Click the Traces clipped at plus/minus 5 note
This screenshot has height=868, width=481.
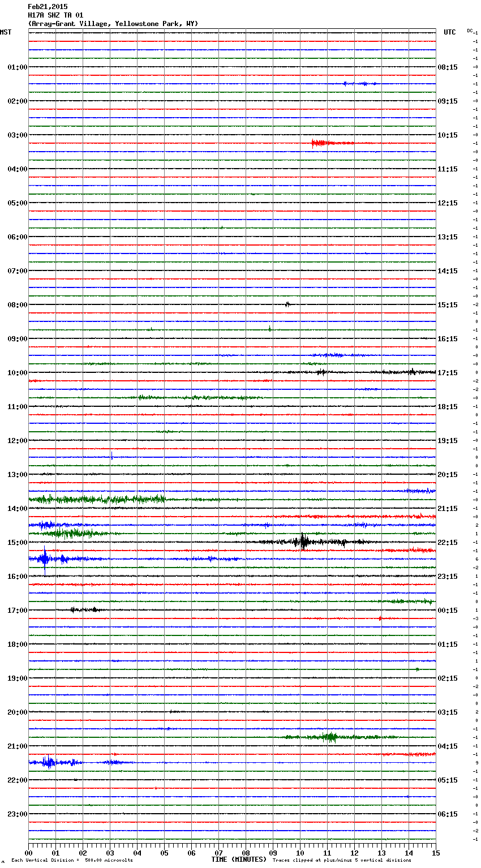(342, 861)
